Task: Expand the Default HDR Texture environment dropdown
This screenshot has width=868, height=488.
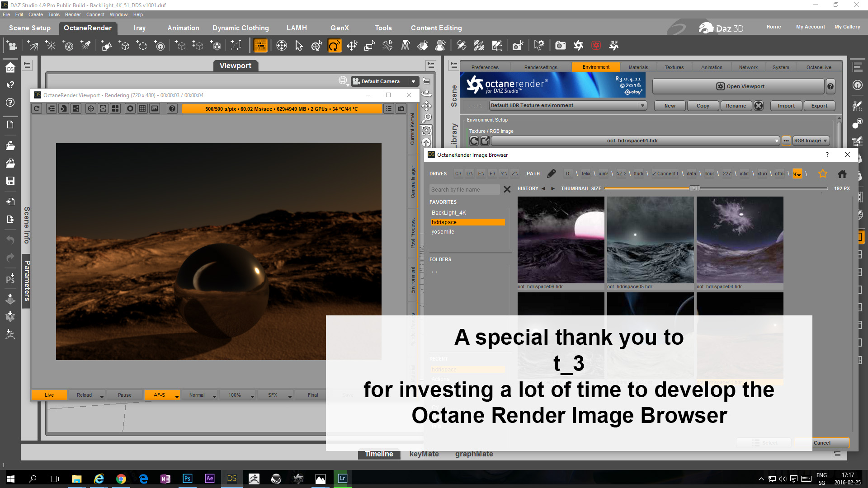Action: (568, 106)
